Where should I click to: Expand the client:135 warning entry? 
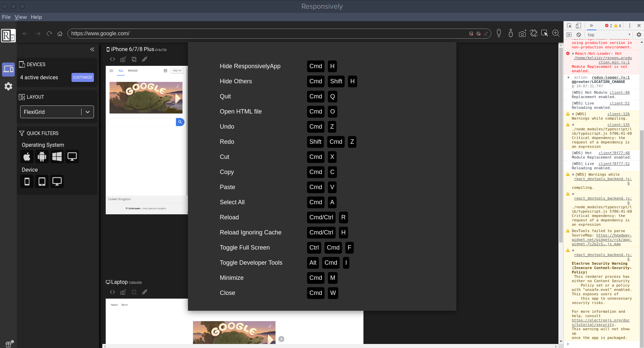coord(573,125)
